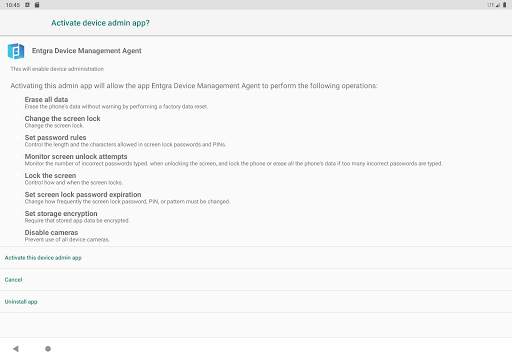The width and height of the screenshot is (512, 360).
Task: Go back using the navigation back arrow
Action: [x=16, y=349]
